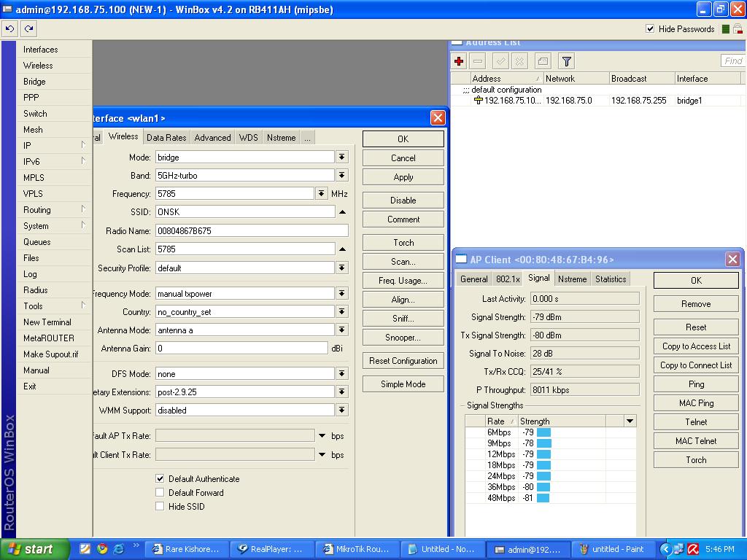Click the enable checkmark icon in Address List
Viewport: 747px width, 560px height.
(500, 61)
